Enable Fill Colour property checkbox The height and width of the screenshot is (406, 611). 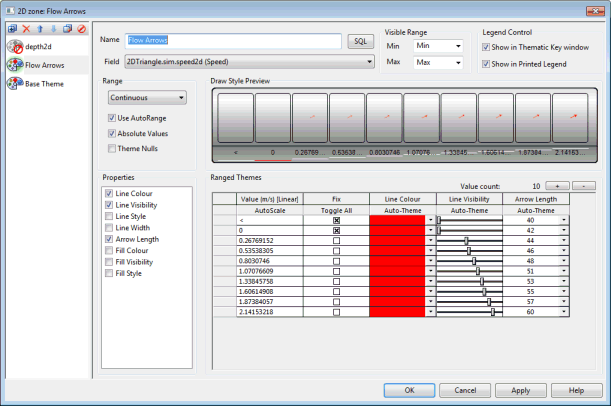click(x=109, y=251)
